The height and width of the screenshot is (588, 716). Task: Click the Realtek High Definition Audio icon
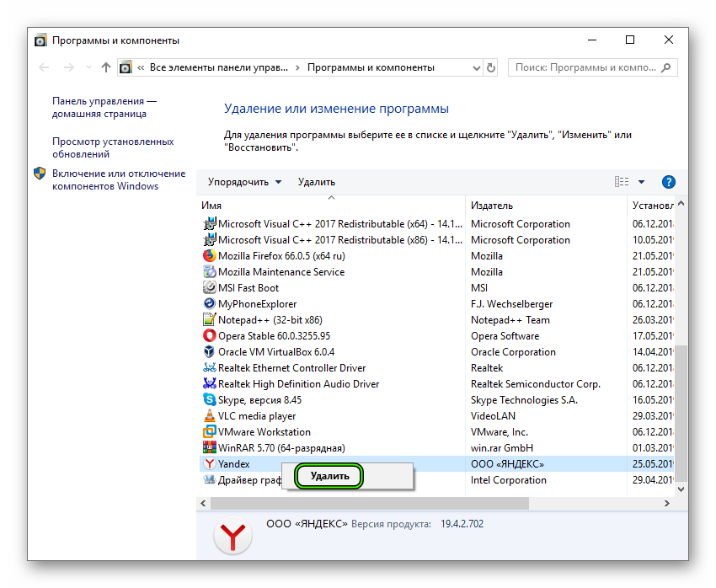click(x=209, y=383)
